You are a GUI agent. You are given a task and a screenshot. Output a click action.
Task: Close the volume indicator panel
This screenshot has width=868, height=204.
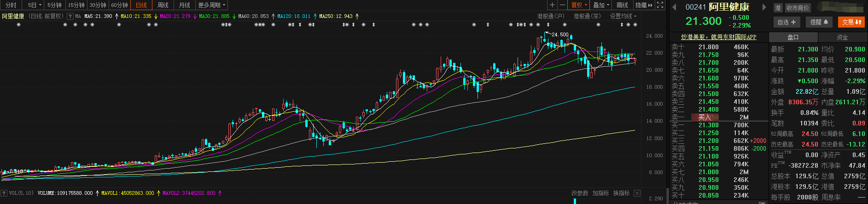[637, 193]
